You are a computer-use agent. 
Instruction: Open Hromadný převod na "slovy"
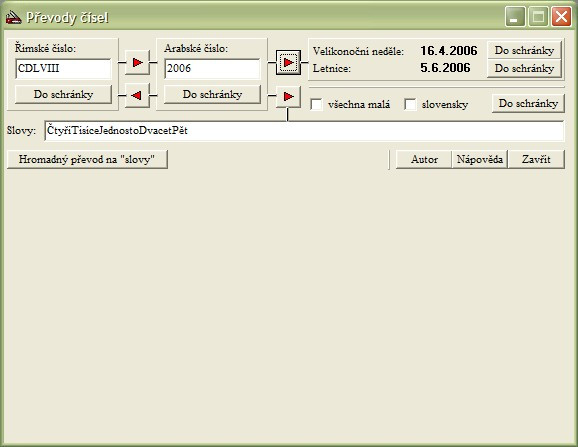(x=87, y=160)
